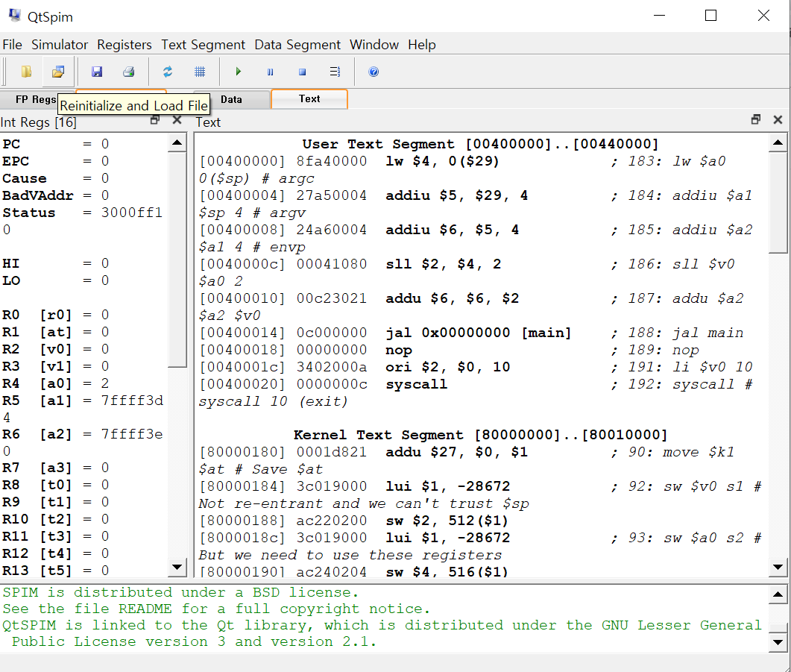Click the sll $2, $4, 2 line

pos(467,273)
